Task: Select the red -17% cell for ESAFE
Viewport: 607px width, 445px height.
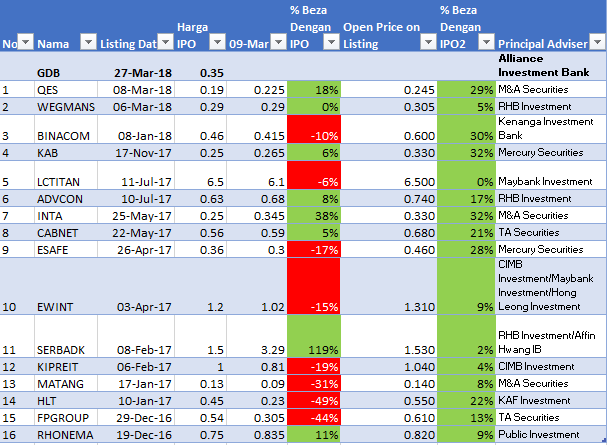Action: (314, 250)
